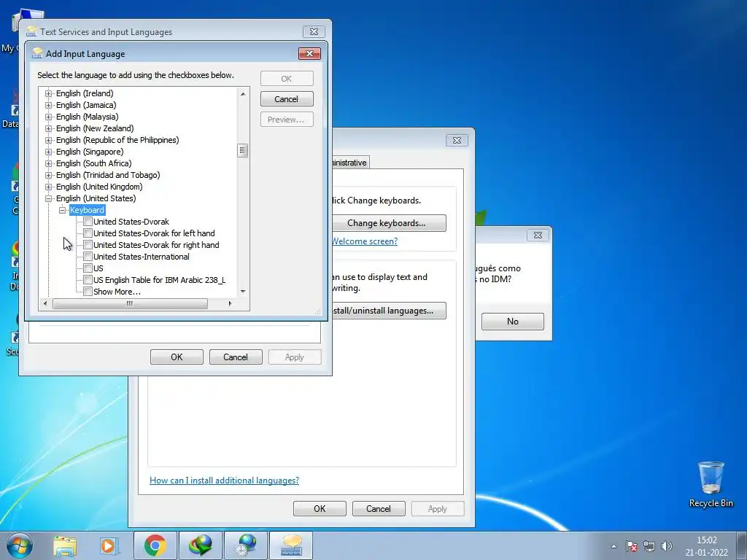747x560 pixels.
Task: Expand English (Trinidad and Tobago) node
Action: pyautogui.click(x=49, y=175)
